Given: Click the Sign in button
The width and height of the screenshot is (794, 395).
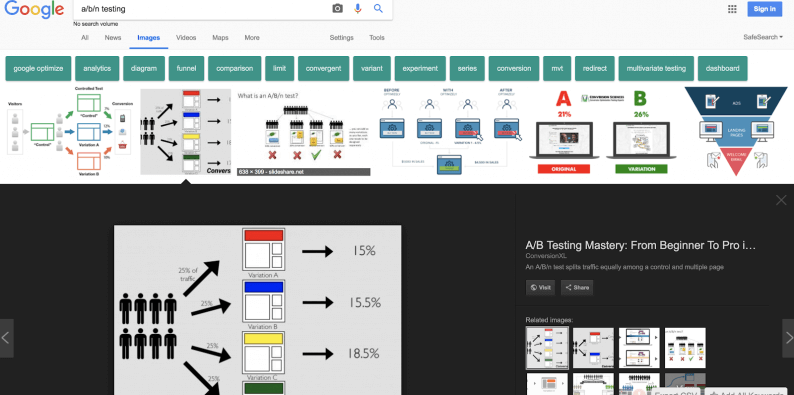Looking at the screenshot, I should [x=764, y=9].
